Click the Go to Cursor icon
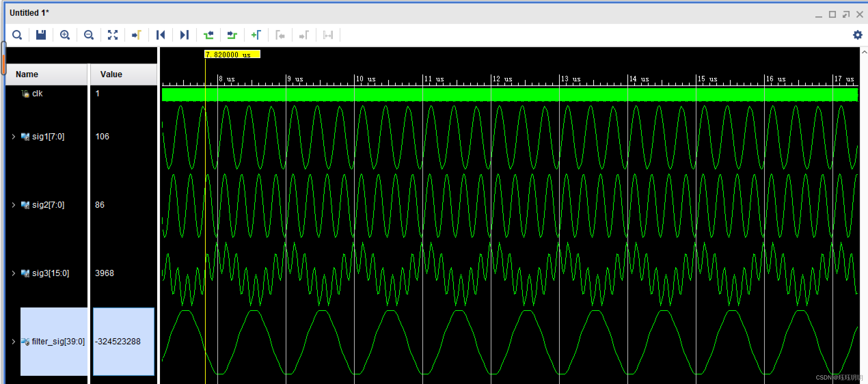 137,35
